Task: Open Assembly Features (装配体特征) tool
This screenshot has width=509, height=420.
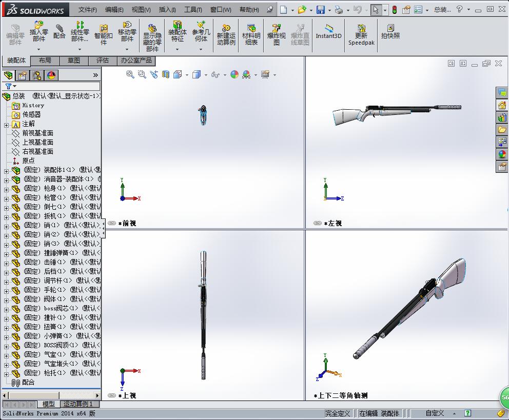Action: tap(177, 31)
